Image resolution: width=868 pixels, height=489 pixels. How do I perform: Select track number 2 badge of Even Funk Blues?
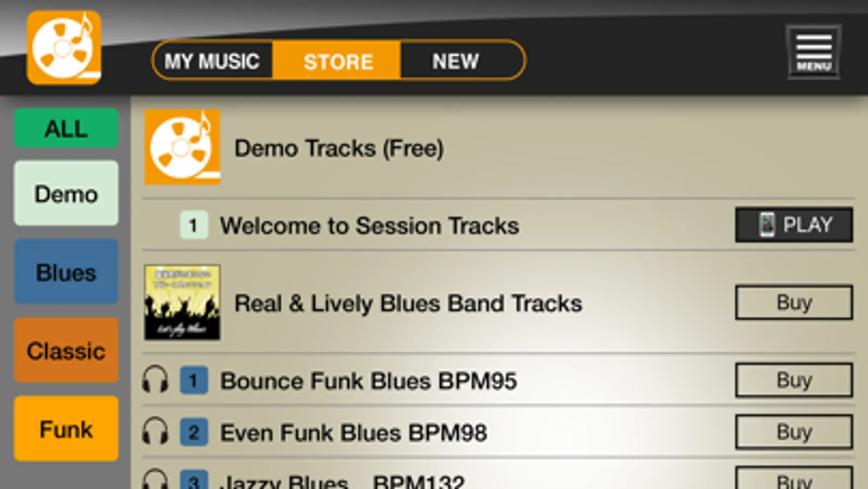[x=194, y=432]
